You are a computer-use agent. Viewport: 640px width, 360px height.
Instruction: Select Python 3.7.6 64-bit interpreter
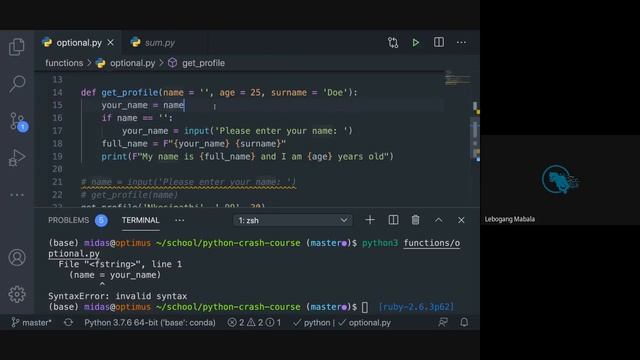tap(150, 322)
